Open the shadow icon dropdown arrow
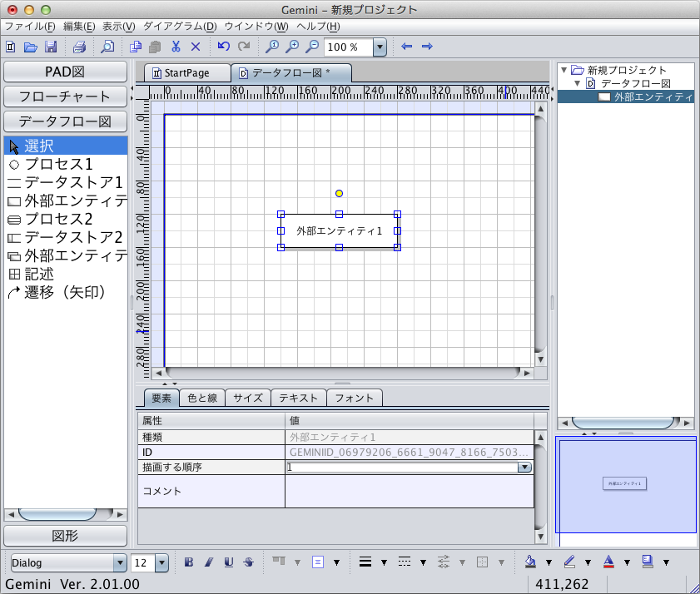This screenshot has width=700, height=594. [666, 562]
